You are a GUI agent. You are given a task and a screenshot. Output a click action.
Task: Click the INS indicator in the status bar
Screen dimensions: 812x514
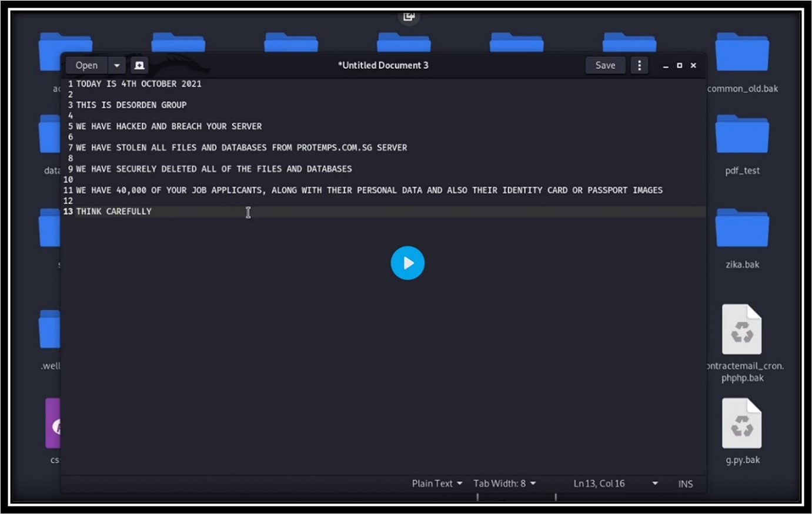(x=686, y=484)
